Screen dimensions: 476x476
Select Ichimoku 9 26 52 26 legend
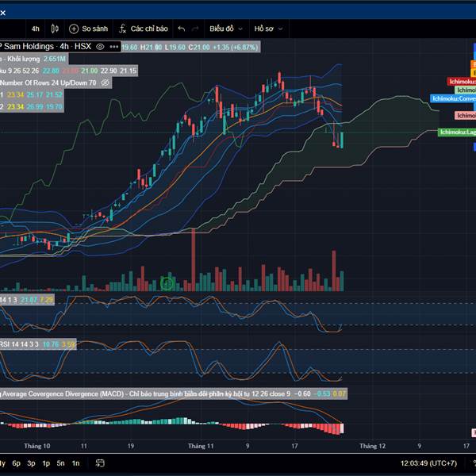coord(68,71)
